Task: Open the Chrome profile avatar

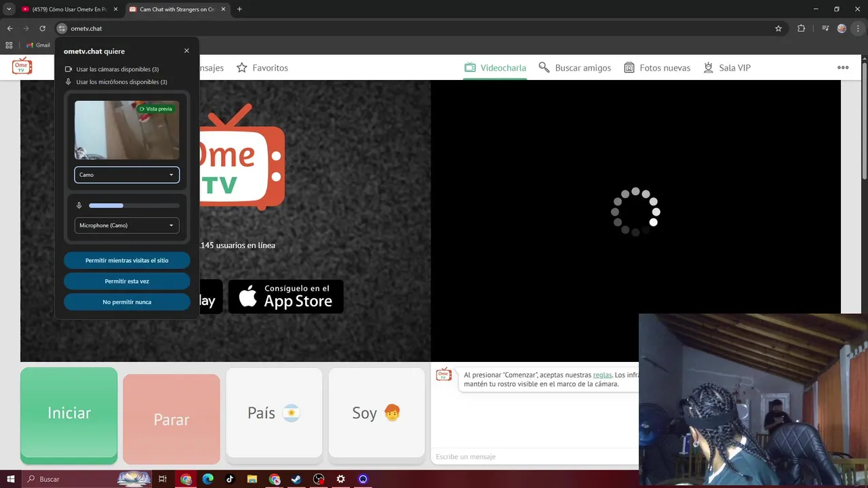Action: [x=842, y=28]
